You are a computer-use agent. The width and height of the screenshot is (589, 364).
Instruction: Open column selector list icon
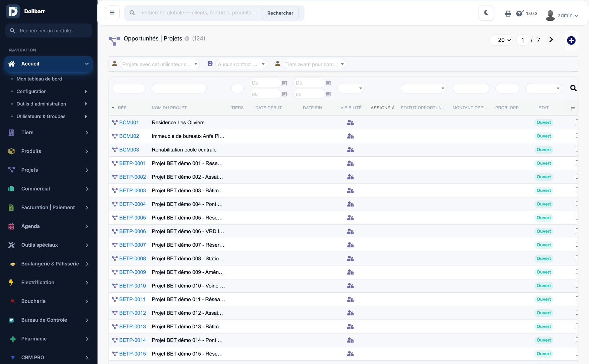tap(573, 109)
